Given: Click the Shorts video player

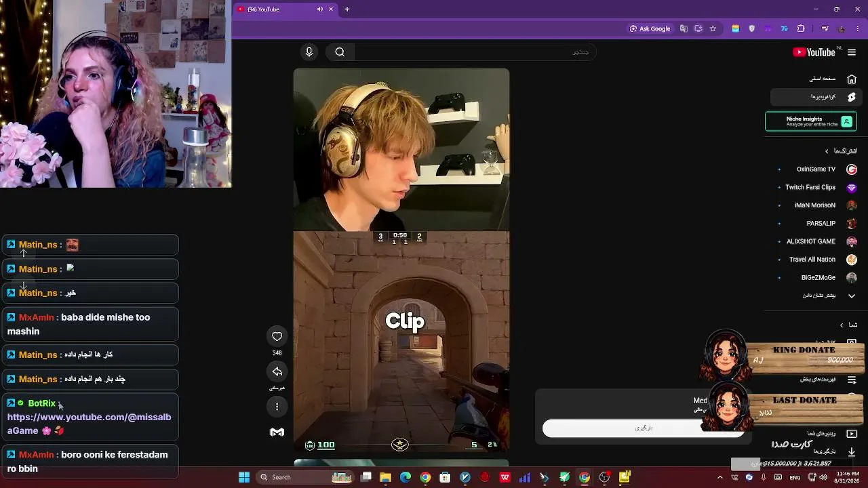Looking at the screenshot, I should coord(401,260).
